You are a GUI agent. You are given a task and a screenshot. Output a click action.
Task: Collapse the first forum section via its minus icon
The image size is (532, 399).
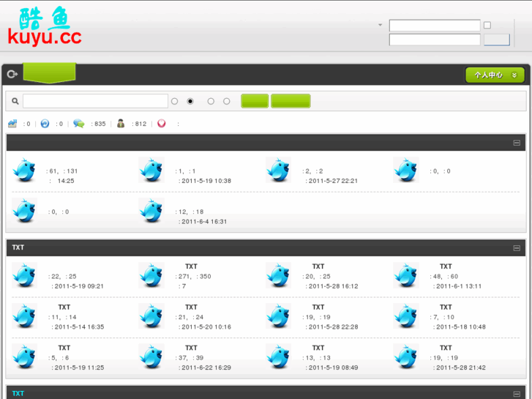pos(517,143)
